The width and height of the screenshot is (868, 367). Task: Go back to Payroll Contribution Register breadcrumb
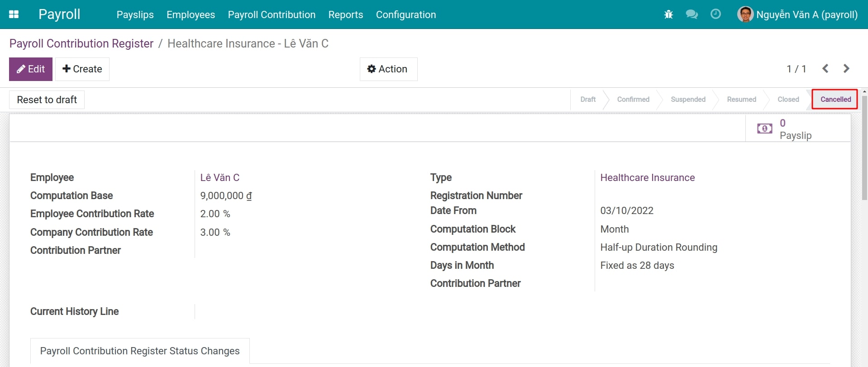coord(81,44)
